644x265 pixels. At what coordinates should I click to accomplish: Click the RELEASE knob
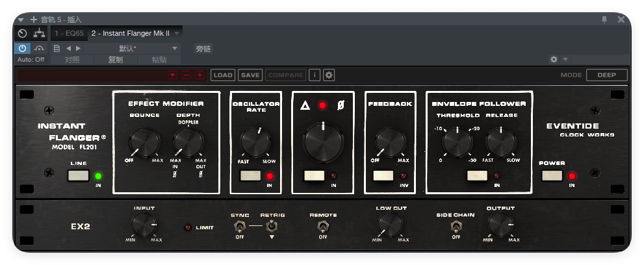500,142
